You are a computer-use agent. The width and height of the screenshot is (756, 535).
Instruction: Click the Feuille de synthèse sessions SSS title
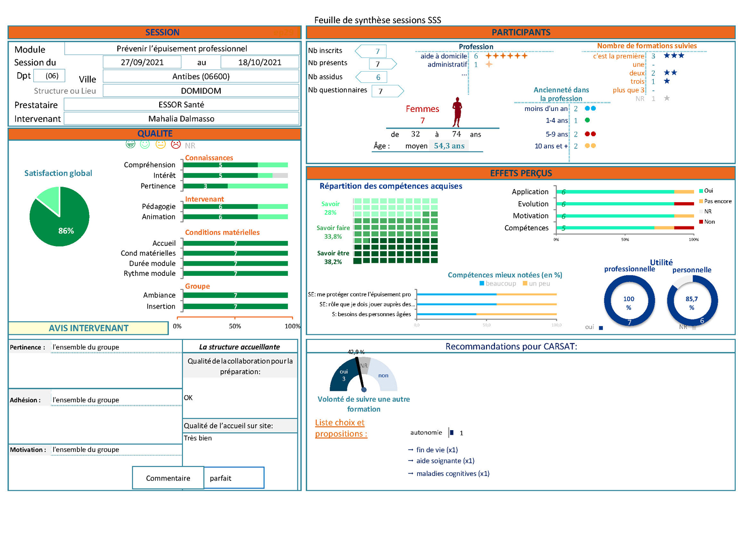point(377,20)
